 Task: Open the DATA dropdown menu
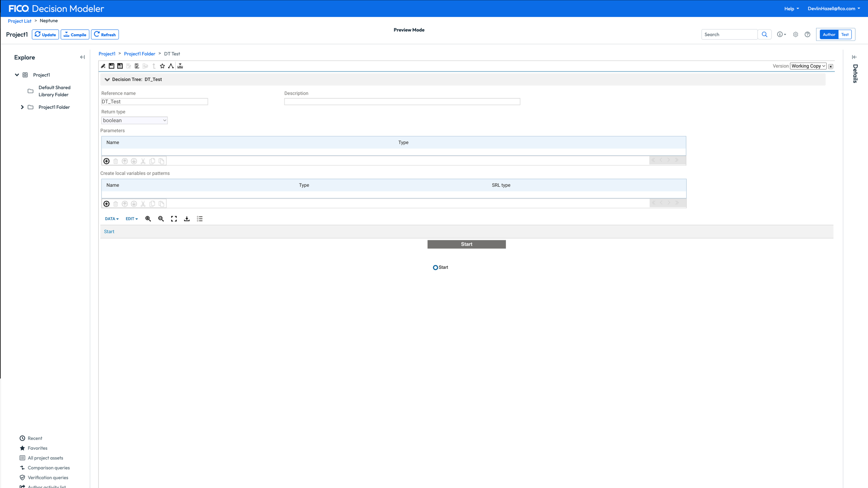(112, 219)
